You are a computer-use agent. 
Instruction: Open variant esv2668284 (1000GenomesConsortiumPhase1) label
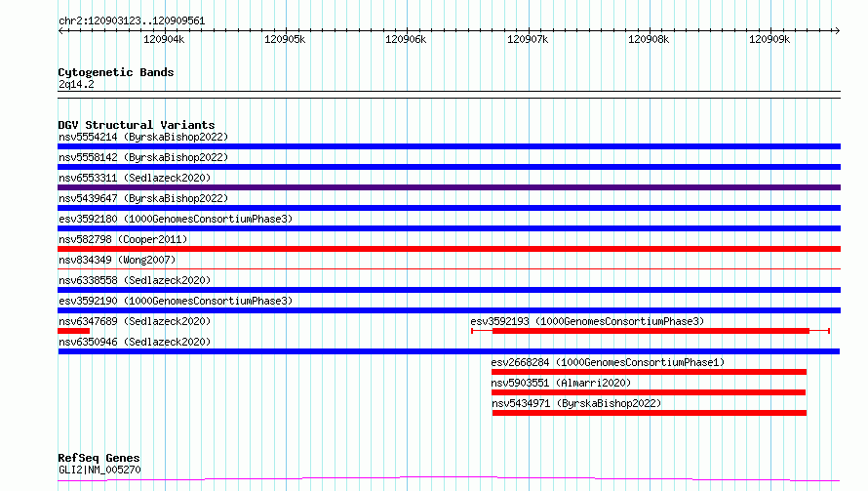pyautogui.click(x=608, y=362)
